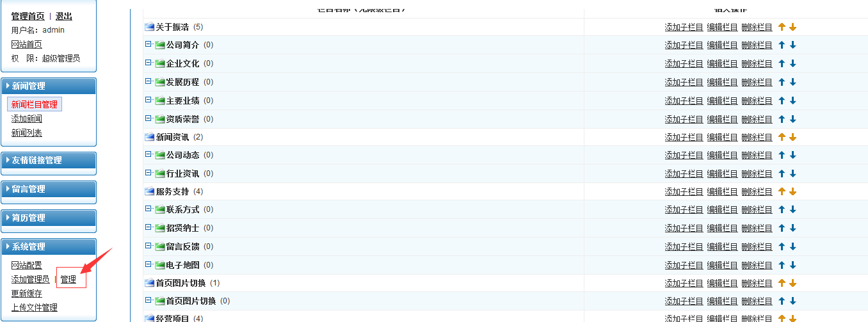Click the green folder icon next to 发展历程

click(160, 82)
